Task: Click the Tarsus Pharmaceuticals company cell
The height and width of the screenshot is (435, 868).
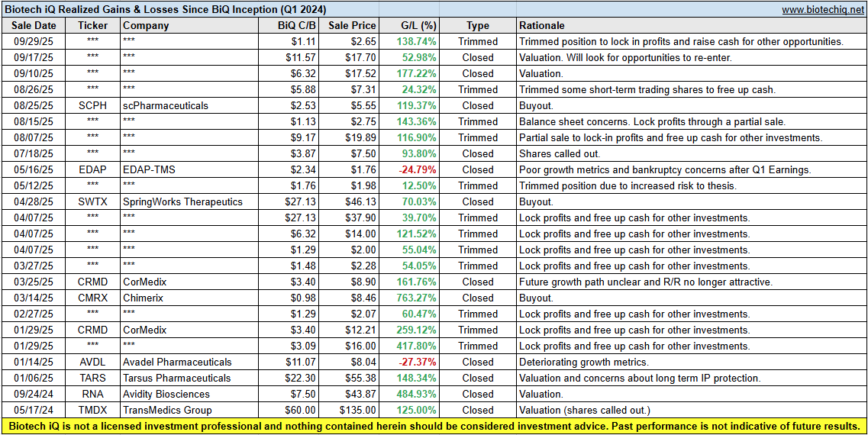Action: (176, 378)
